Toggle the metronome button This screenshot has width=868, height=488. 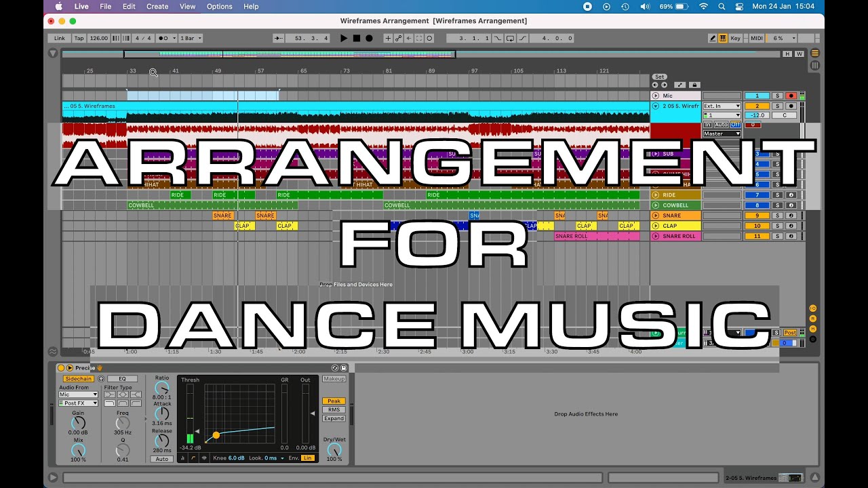[x=163, y=39]
